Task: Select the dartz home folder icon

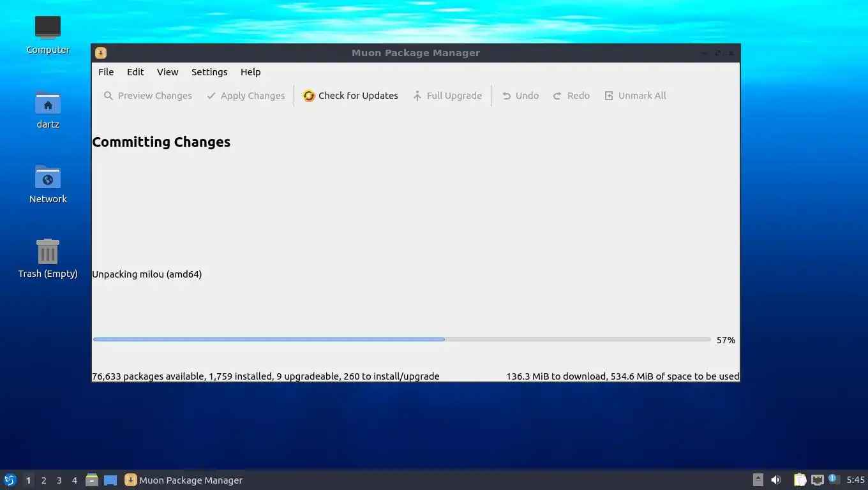Action: (x=48, y=109)
